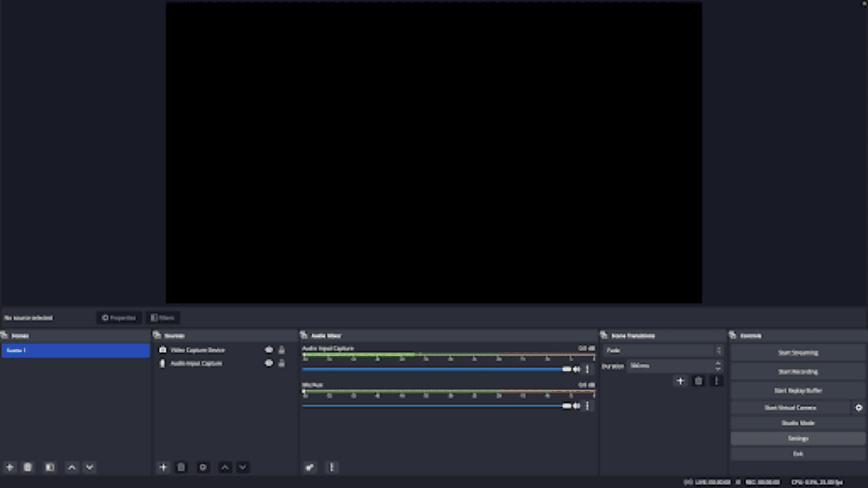Lock the Video Capture Device source
The width and height of the screenshot is (868, 488).
282,350
